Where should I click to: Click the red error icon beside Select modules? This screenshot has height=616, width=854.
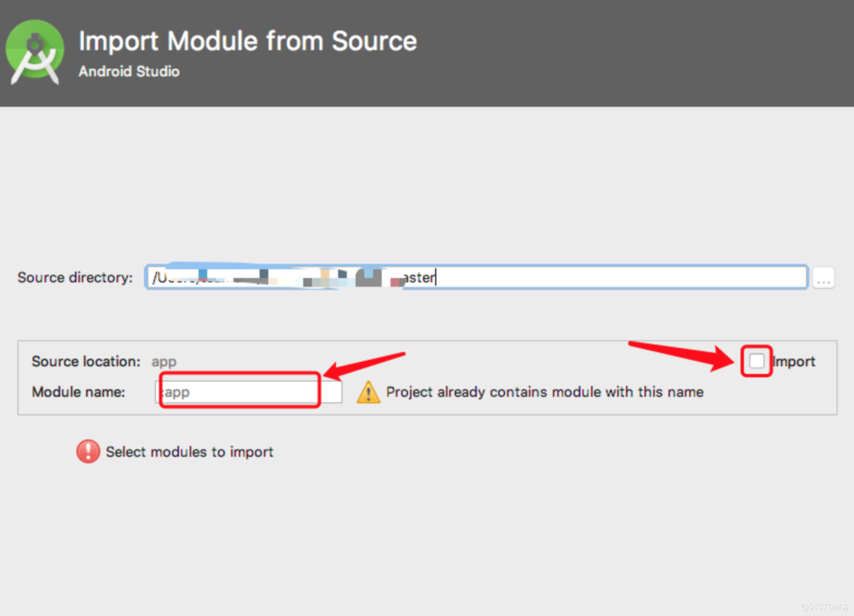click(88, 452)
